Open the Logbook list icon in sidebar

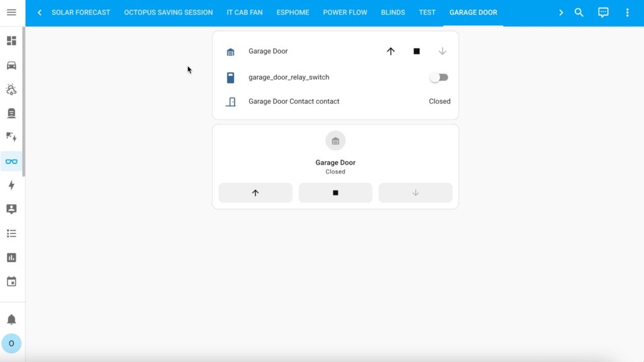click(11, 234)
